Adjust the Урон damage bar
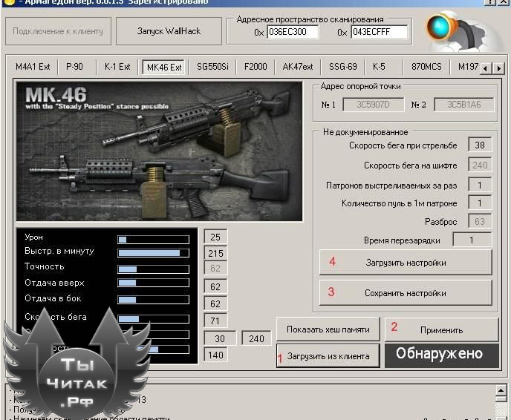The width and height of the screenshot is (511, 420). [153, 240]
